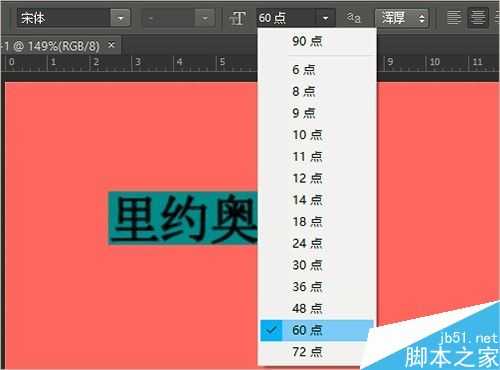Open the font family dropdown arrow
Image resolution: width=500 pixels, height=370 pixels.
coord(120,18)
